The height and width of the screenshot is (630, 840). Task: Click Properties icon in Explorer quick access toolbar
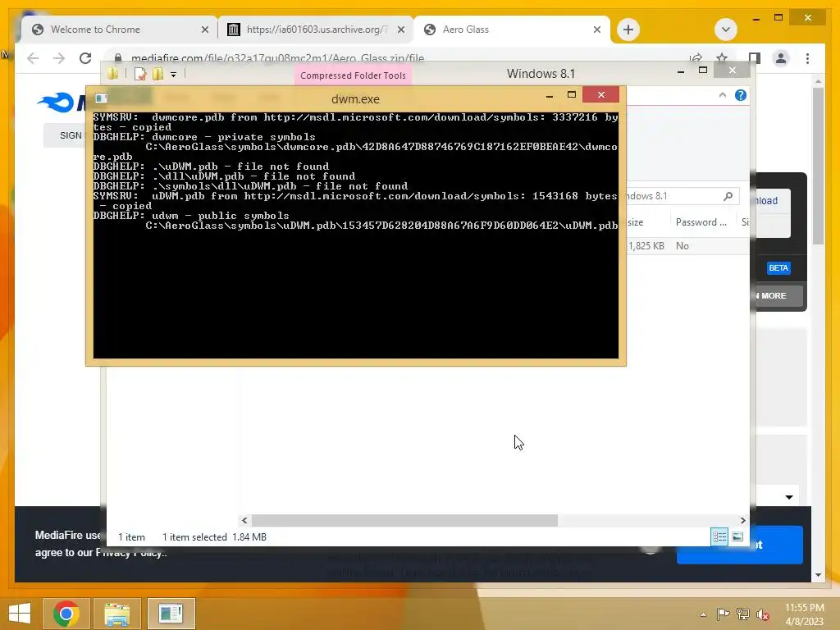[139, 74]
